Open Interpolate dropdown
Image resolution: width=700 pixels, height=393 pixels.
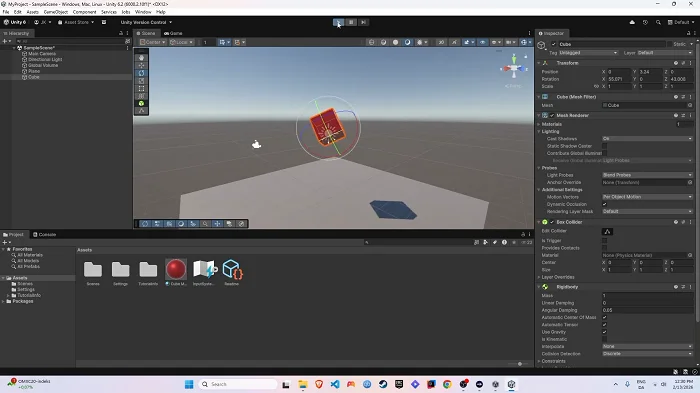click(x=647, y=347)
